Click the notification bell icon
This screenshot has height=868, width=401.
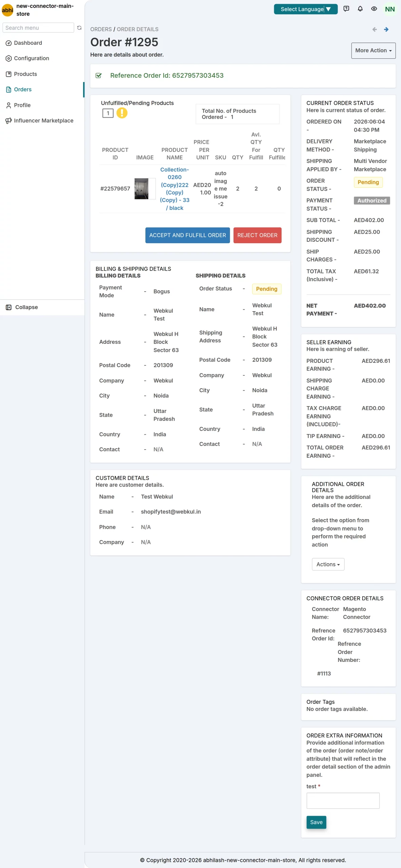[x=360, y=9]
